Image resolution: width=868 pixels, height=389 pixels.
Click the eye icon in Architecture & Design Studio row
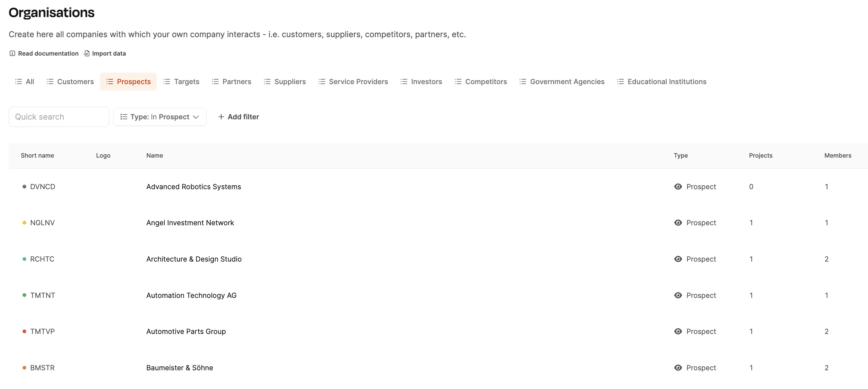pos(678,259)
